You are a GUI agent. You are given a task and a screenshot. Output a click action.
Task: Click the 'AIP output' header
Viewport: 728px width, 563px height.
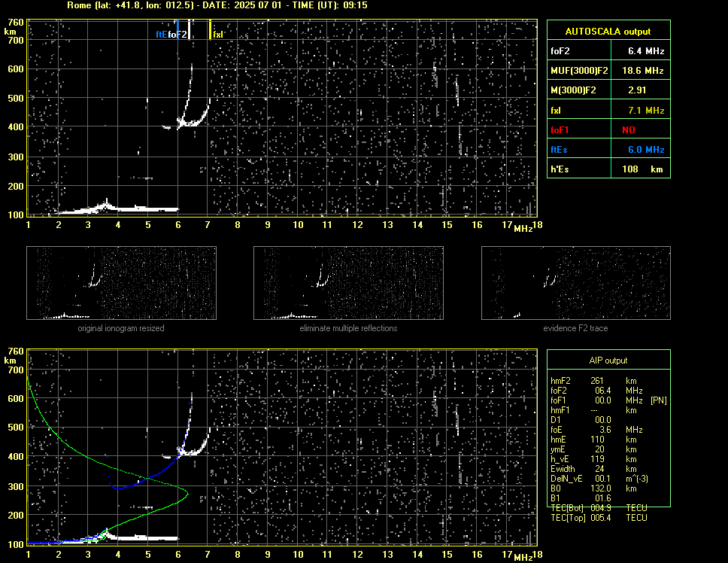click(x=608, y=361)
